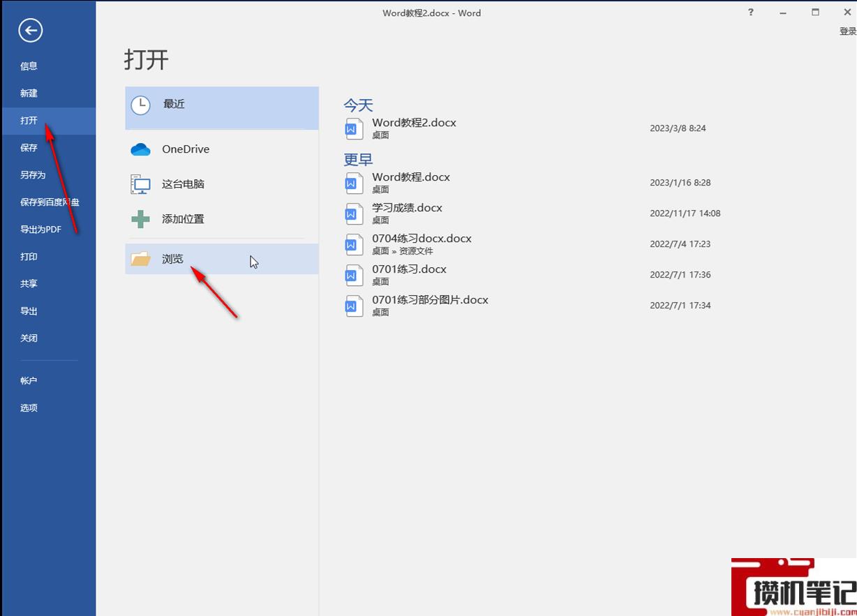The image size is (857, 616).
Task: Click the green plus icon for 添加位置
Action: coord(140,219)
